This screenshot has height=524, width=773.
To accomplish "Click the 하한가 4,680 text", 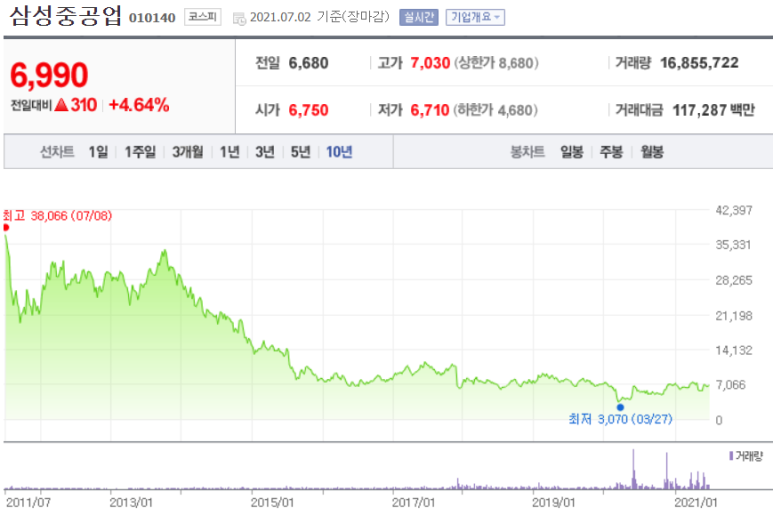I will (x=495, y=110).
